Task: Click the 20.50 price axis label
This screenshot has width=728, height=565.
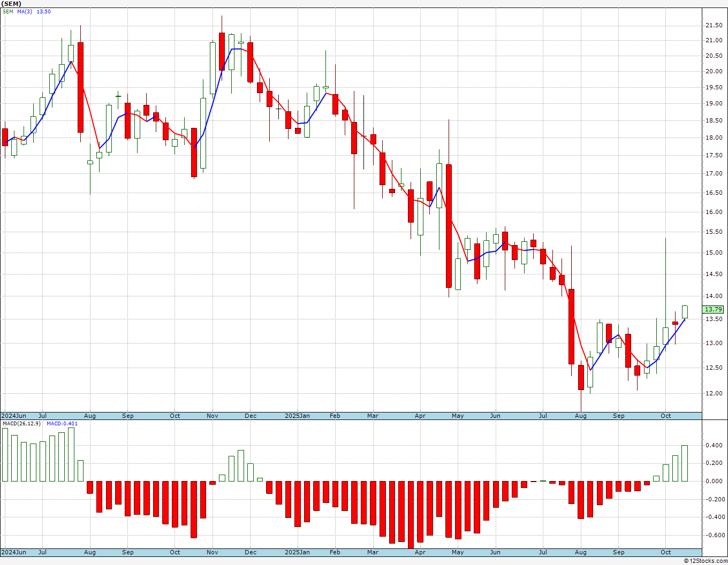Action: point(713,56)
